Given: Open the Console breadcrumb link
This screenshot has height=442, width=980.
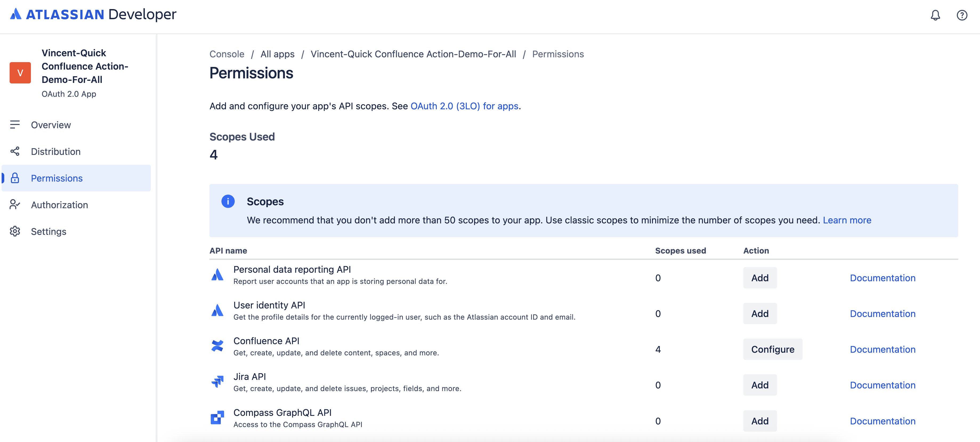Looking at the screenshot, I should [226, 54].
